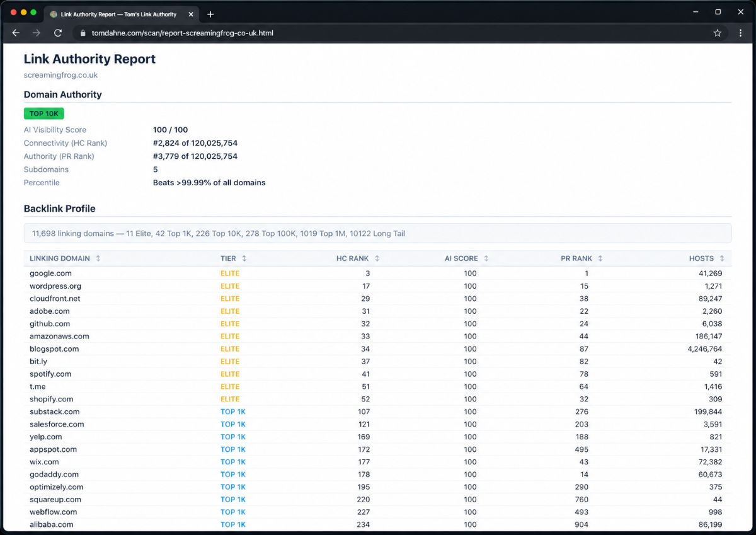This screenshot has width=756, height=535.
Task: Reload the report page
Action: 57,33
